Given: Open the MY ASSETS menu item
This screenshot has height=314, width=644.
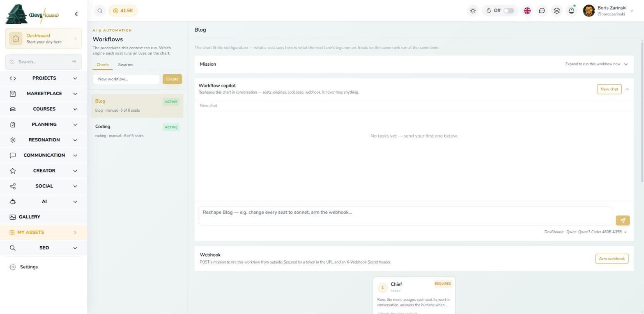Looking at the screenshot, I should 44,232.
